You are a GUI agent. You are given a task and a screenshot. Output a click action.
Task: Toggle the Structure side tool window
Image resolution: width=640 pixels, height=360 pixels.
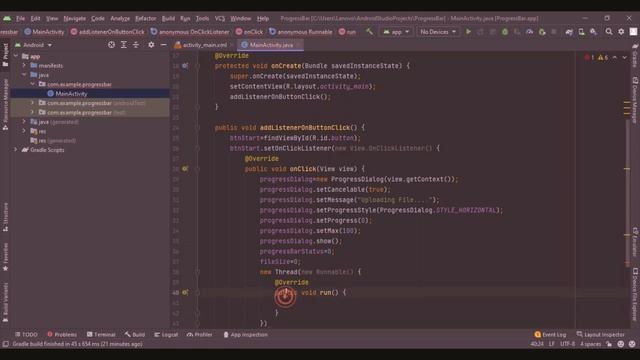point(5,217)
